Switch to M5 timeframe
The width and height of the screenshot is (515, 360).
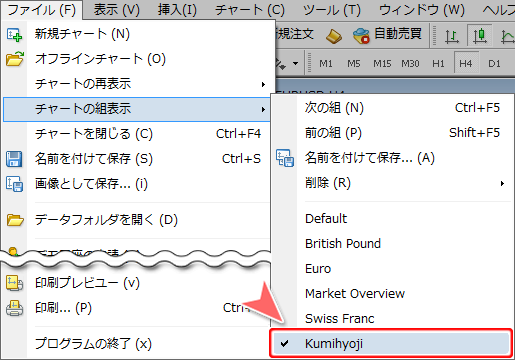click(354, 63)
